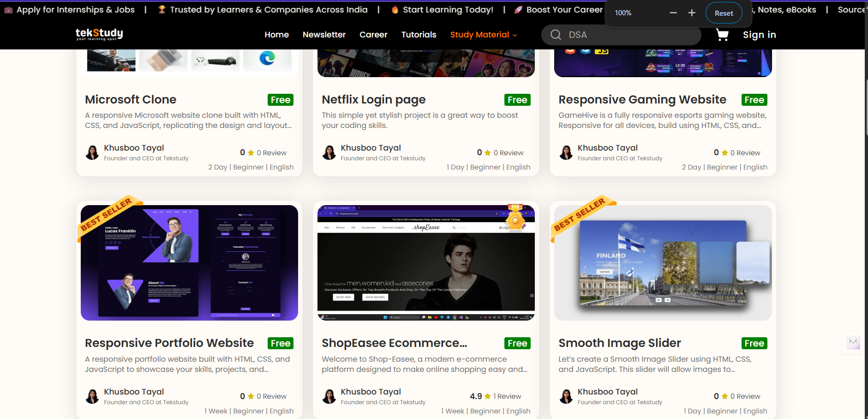Screen dimensions: 868x419
Task: Open the Newsletter page
Action: [x=324, y=35]
